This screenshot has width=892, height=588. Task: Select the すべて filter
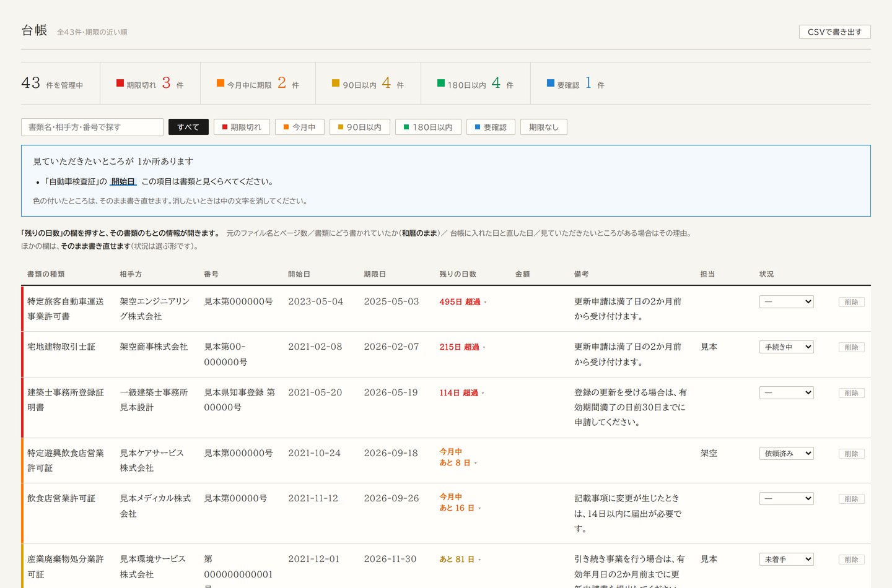[188, 127]
